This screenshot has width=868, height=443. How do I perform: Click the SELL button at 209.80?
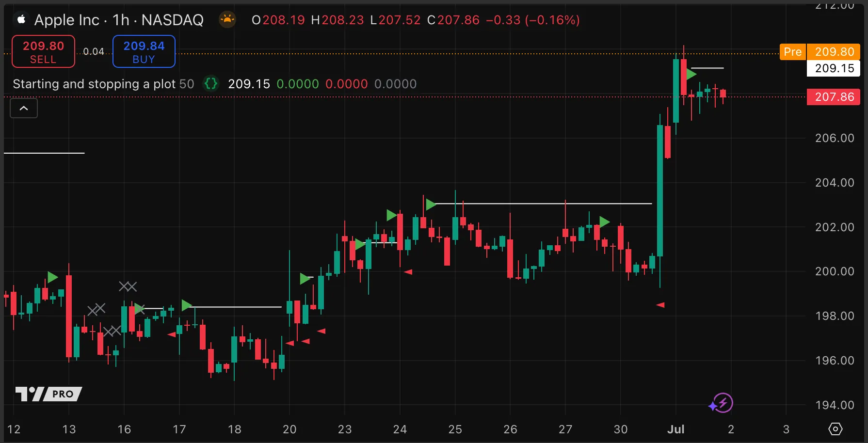pos(43,51)
